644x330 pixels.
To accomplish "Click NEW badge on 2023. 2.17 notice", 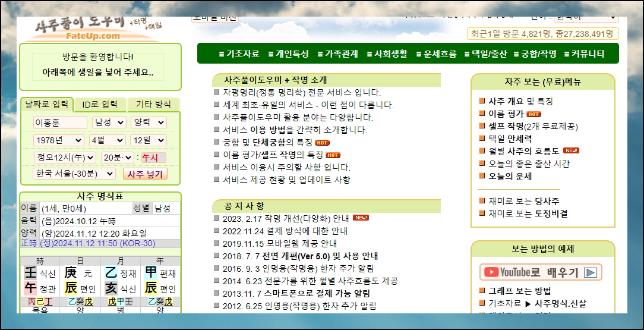I will (x=361, y=218).
